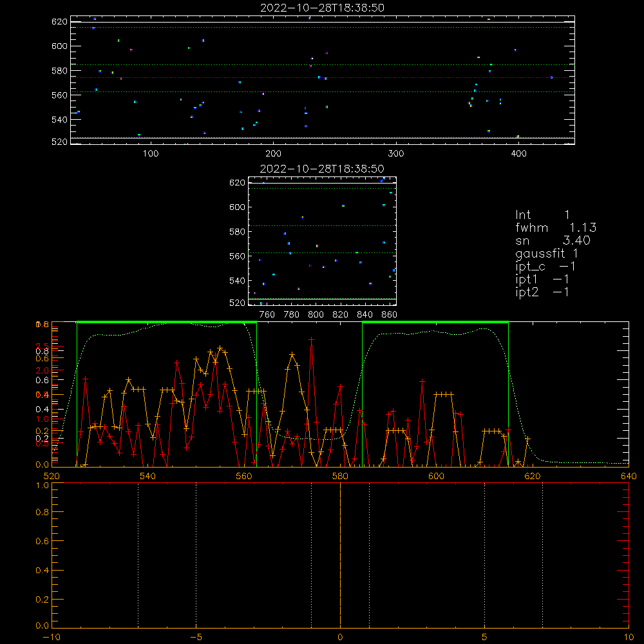Click the middle plot title 2022-10-28T18:38:50
Viewport: 644px width, 644px height.
pyautogui.click(x=323, y=169)
